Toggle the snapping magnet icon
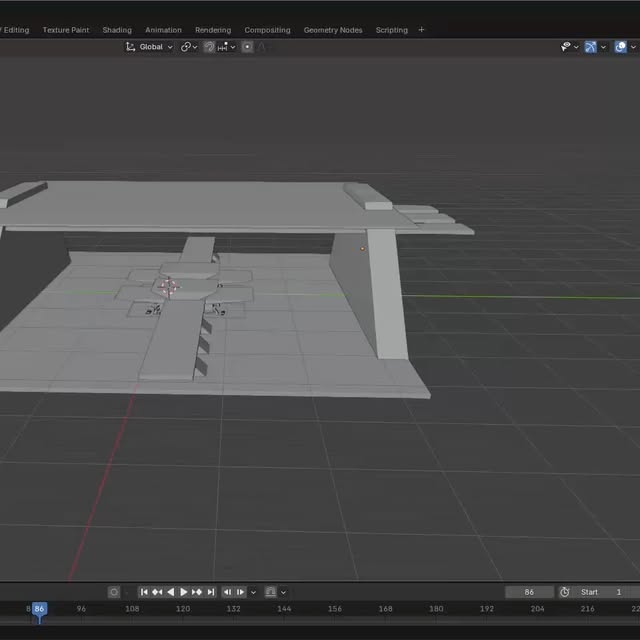640x640 pixels. (209, 47)
